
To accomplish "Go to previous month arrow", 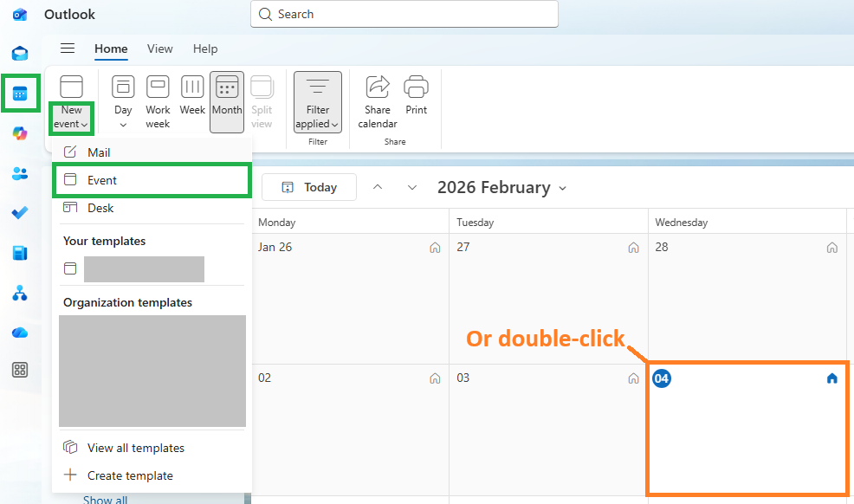I will pyautogui.click(x=378, y=187).
